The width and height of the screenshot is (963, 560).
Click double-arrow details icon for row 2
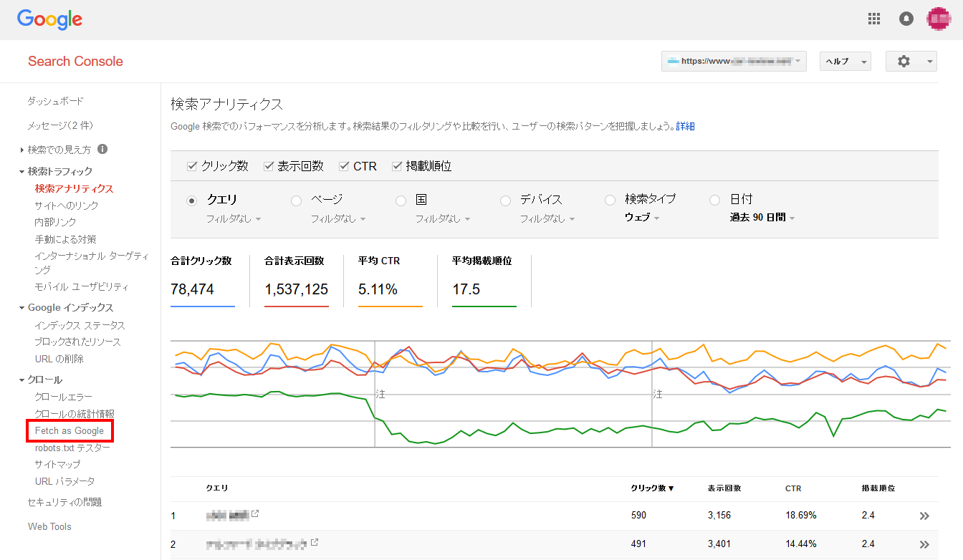[x=924, y=544]
